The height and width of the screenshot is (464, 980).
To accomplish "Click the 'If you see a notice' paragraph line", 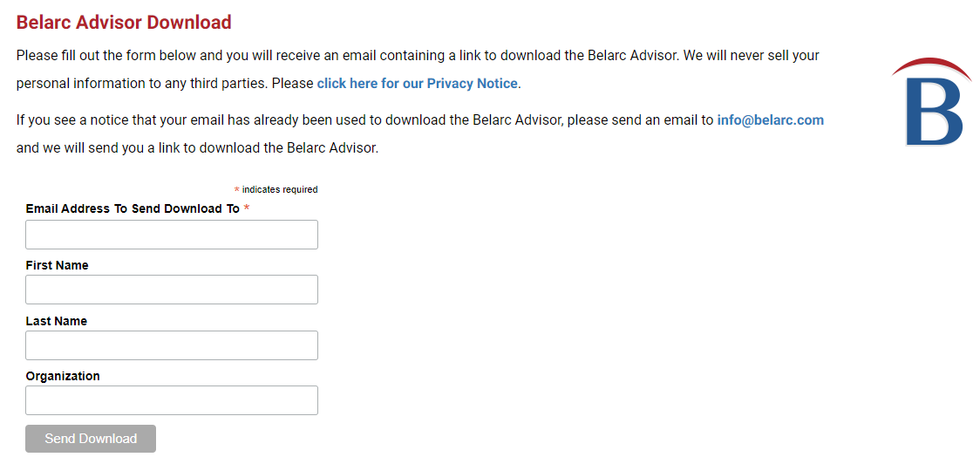I will [x=420, y=120].
